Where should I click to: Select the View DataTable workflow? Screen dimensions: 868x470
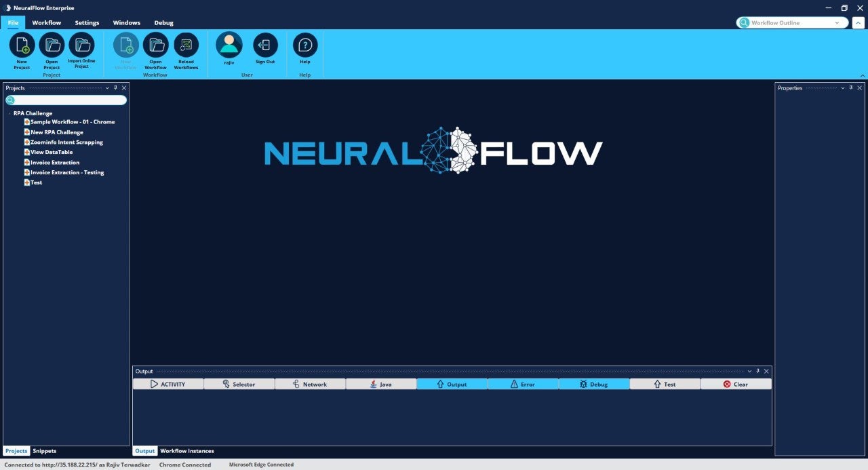[52, 152]
